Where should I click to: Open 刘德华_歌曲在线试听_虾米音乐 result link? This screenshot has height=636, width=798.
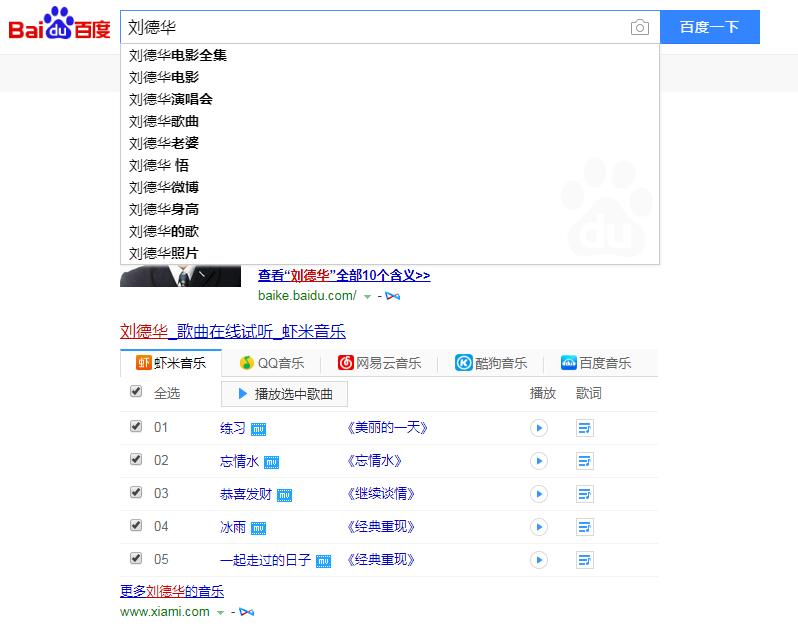click(233, 332)
